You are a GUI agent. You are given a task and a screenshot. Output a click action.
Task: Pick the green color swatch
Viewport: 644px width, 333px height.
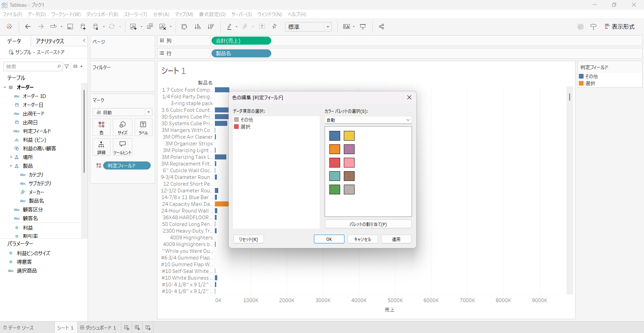[334, 190]
